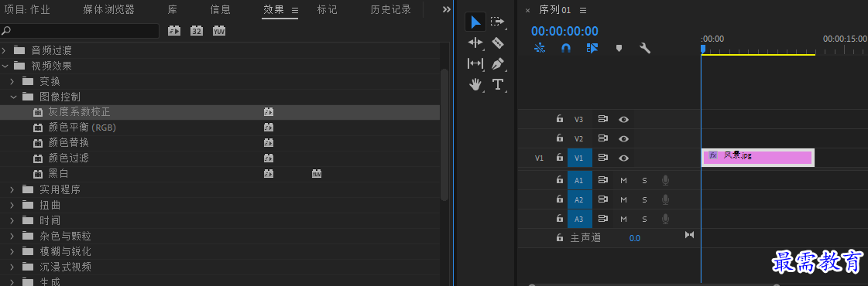
Task: Click the accelerated effects filter icon
Action: [174, 31]
